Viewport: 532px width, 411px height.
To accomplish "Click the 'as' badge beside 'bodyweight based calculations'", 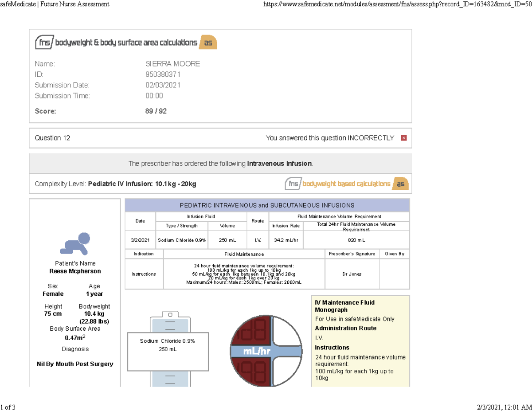I will click(401, 184).
